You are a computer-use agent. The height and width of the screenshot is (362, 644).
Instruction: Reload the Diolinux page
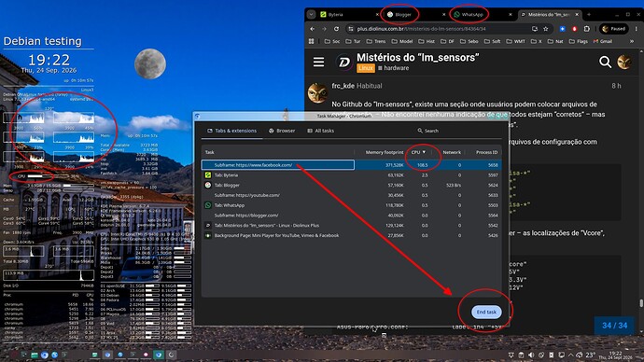point(336,29)
